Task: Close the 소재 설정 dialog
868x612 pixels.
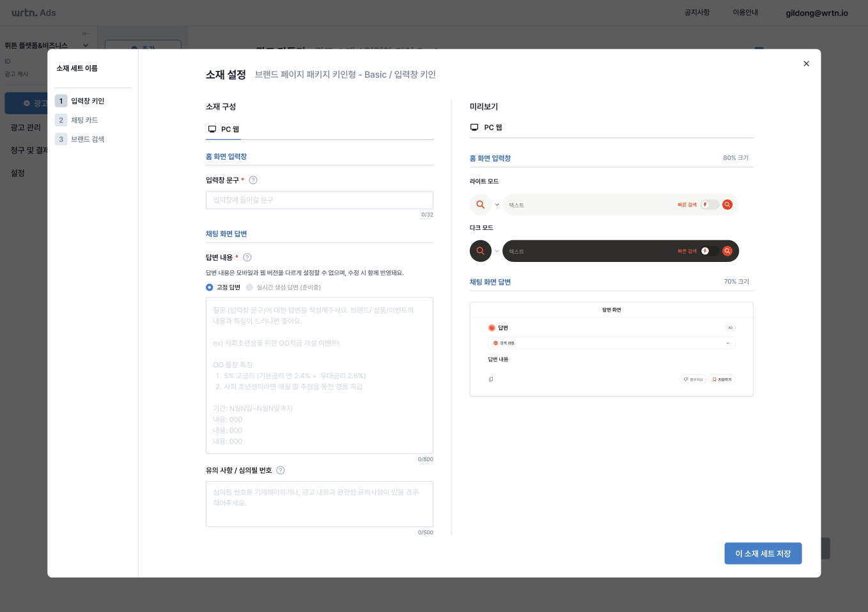Action: click(806, 64)
